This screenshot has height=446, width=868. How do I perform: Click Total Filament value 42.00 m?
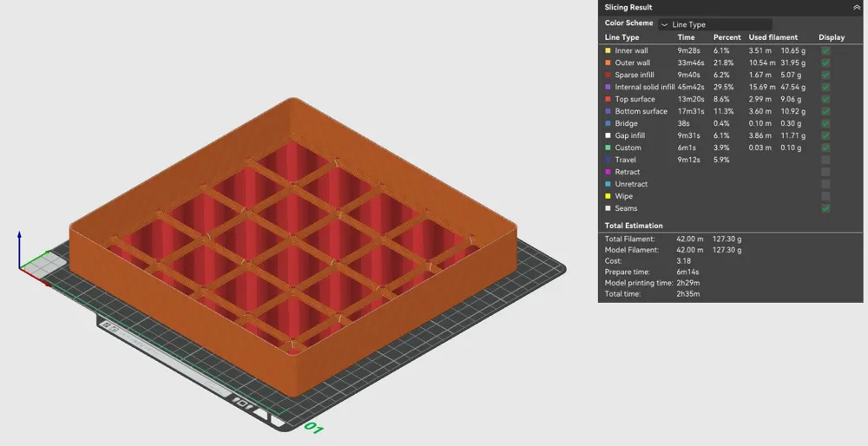click(x=690, y=239)
